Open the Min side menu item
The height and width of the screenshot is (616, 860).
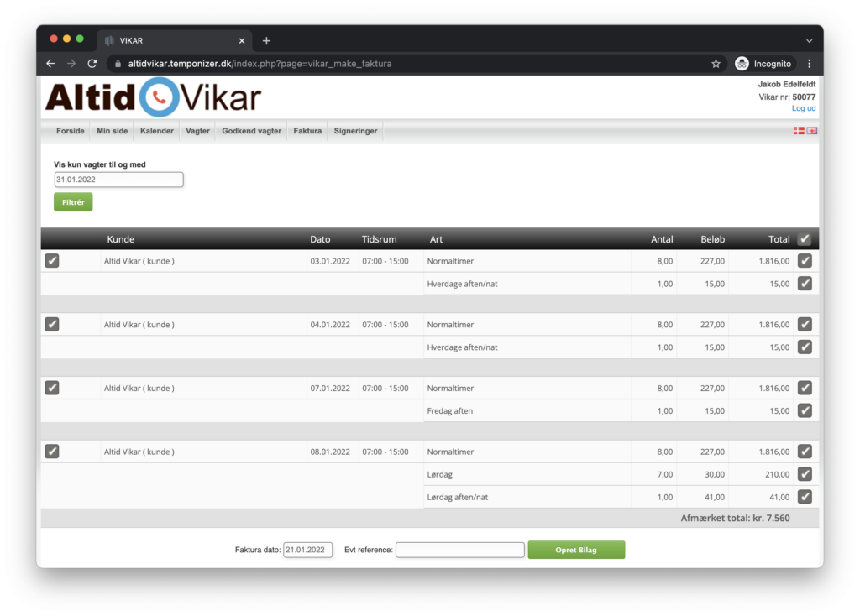tap(112, 131)
